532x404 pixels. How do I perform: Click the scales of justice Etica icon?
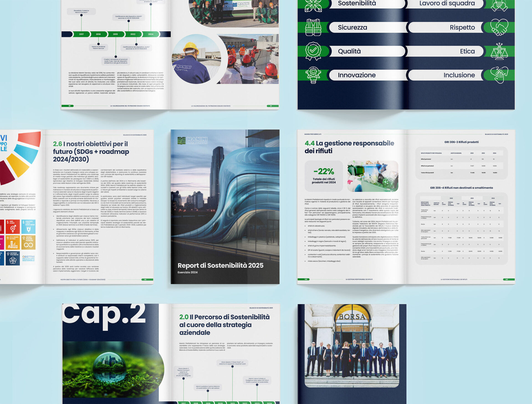click(499, 51)
